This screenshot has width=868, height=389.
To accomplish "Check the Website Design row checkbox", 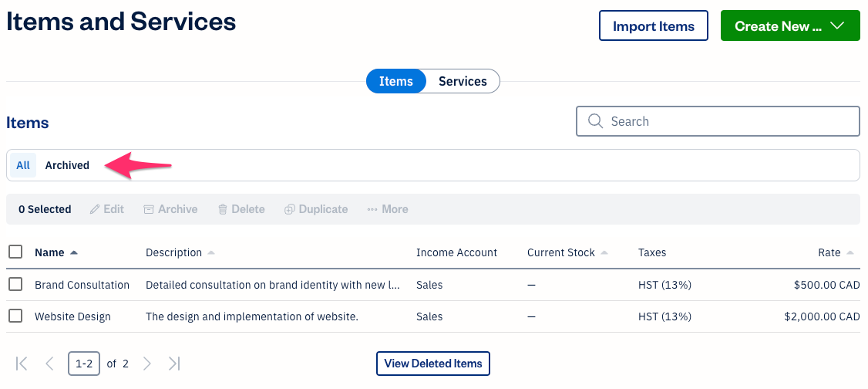I will click(15, 316).
